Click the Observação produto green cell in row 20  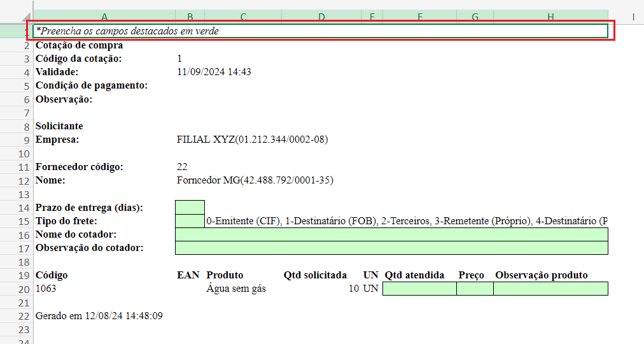550,289
